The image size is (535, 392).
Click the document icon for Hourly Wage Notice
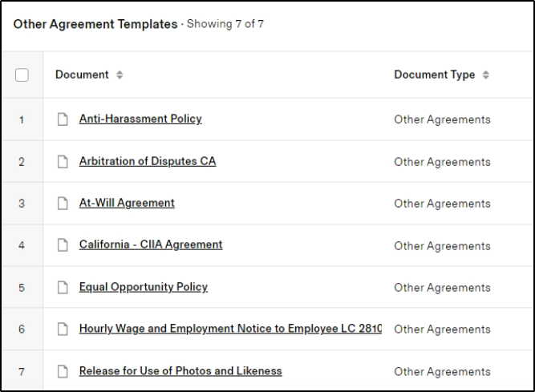[63, 329]
